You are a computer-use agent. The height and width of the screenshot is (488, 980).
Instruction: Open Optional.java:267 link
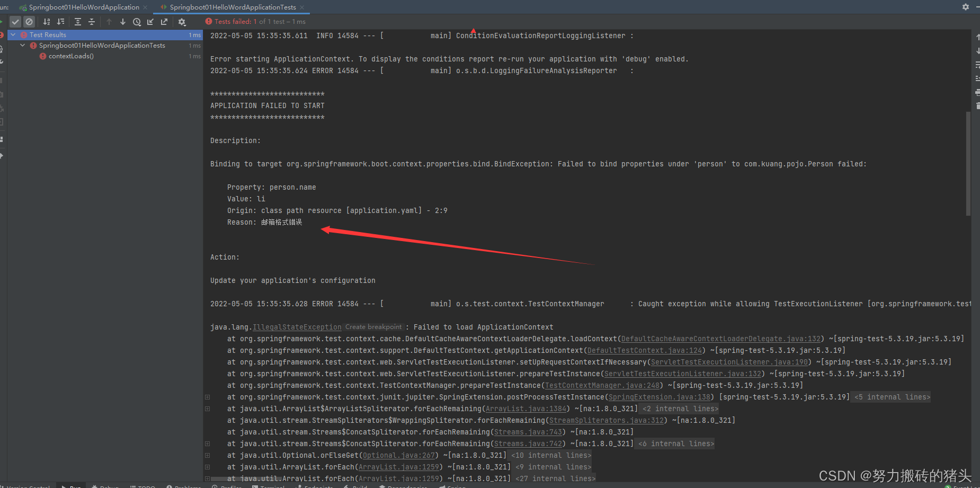click(399, 456)
